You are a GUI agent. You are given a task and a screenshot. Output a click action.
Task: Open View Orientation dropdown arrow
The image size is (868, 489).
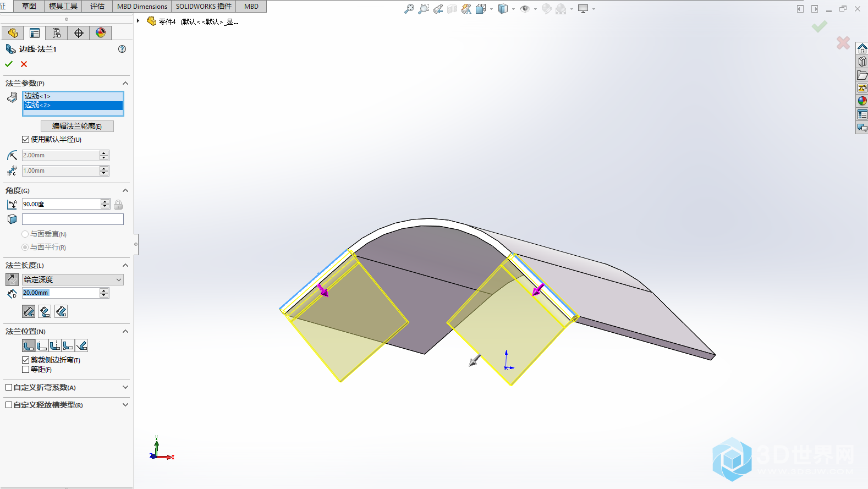491,9
